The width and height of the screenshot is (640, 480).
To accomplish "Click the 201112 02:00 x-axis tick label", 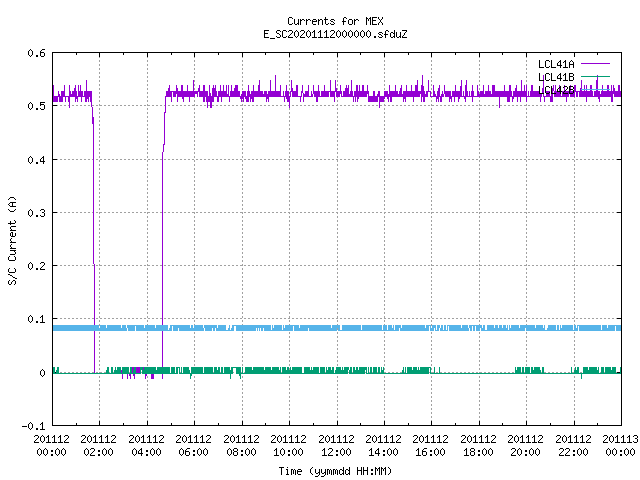I will click(98, 445).
